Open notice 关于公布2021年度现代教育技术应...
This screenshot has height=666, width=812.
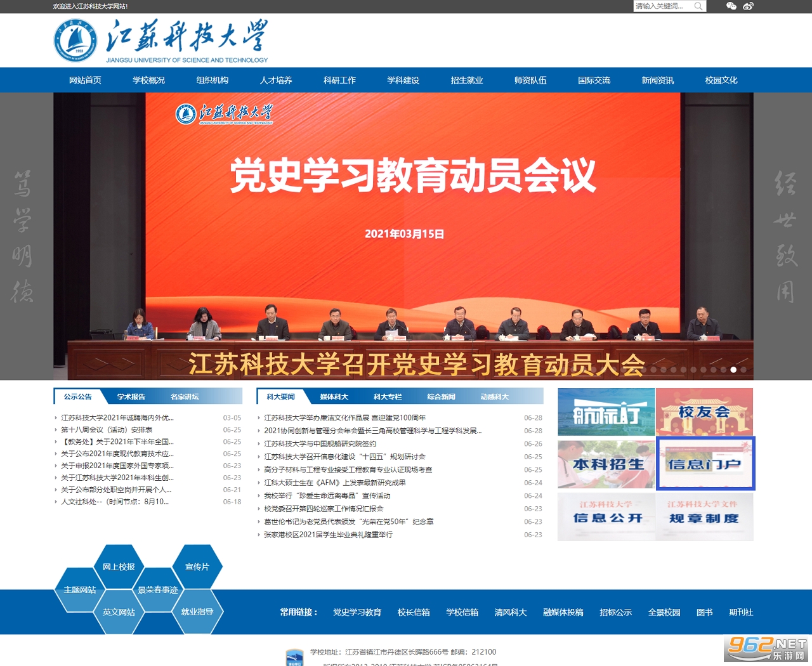[x=117, y=454]
